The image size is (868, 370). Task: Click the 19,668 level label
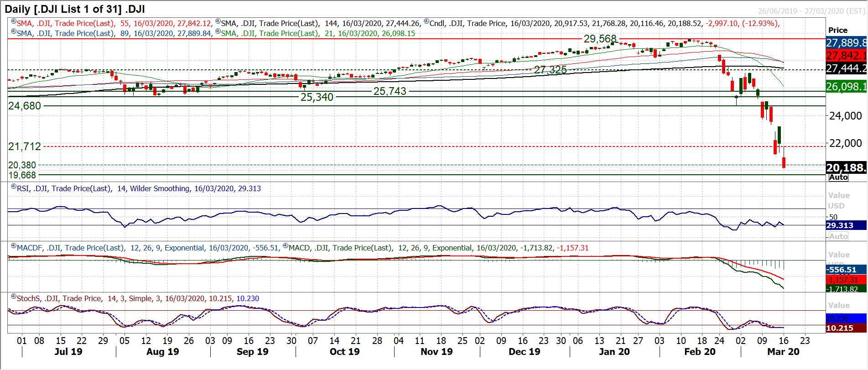click(22, 175)
